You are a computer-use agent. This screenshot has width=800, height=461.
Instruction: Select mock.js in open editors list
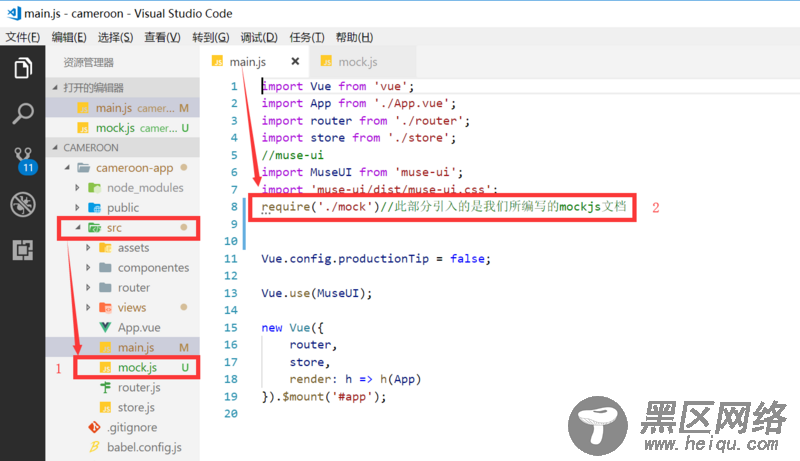(122, 128)
